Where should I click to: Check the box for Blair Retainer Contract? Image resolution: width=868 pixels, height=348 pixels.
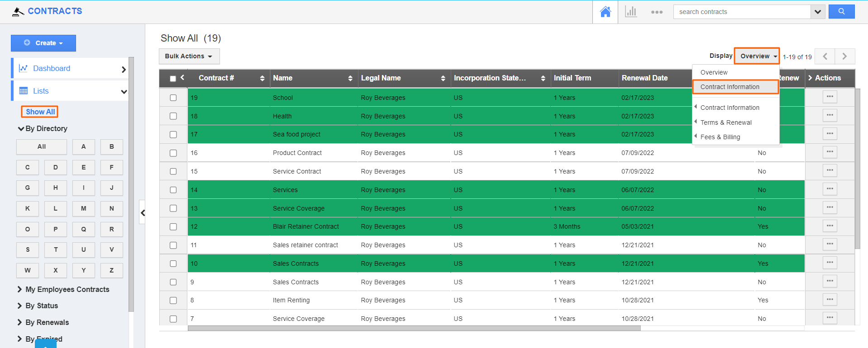[173, 227]
